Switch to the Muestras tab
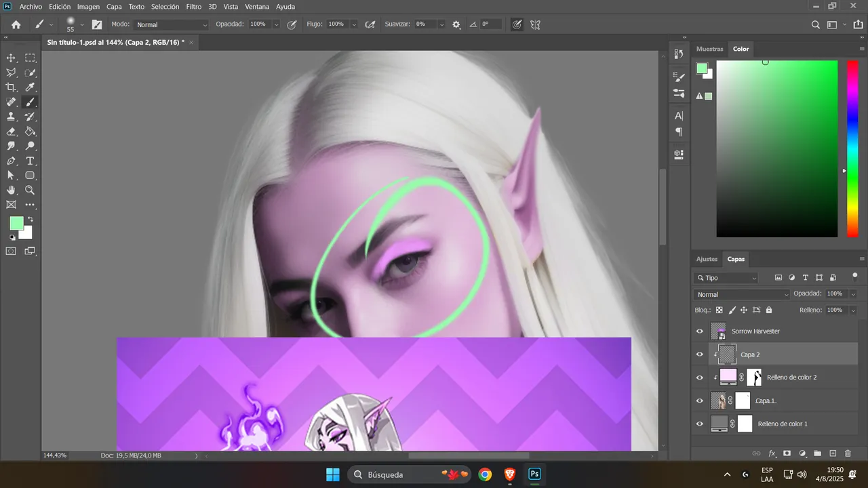The width and height of the screenshot is (868, 488). pyautogui.click(x=710, y=49)
